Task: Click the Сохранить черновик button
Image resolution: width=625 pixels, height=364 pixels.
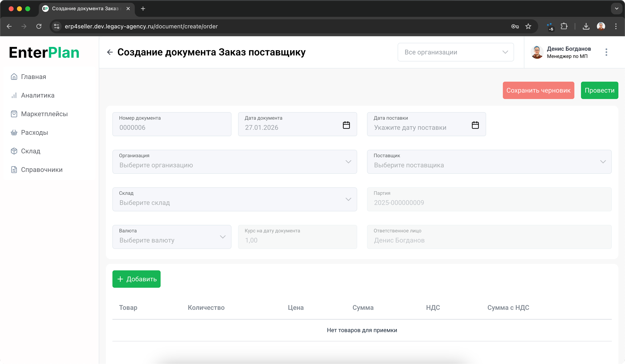Action: [538, 90]
